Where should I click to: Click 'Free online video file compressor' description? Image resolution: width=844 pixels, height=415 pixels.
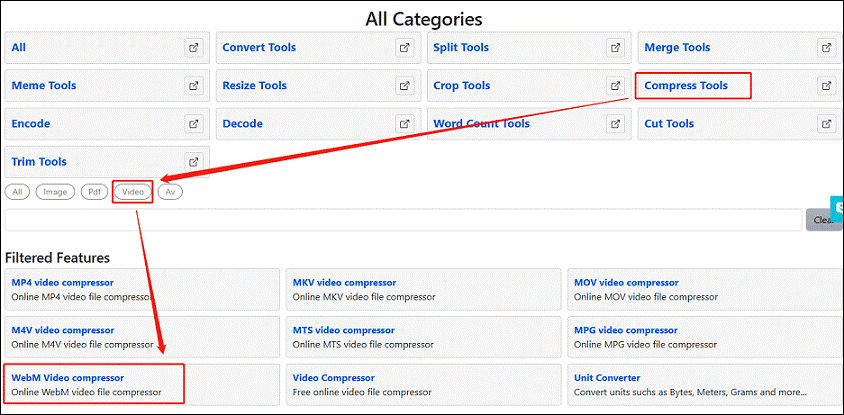point(362,392)
